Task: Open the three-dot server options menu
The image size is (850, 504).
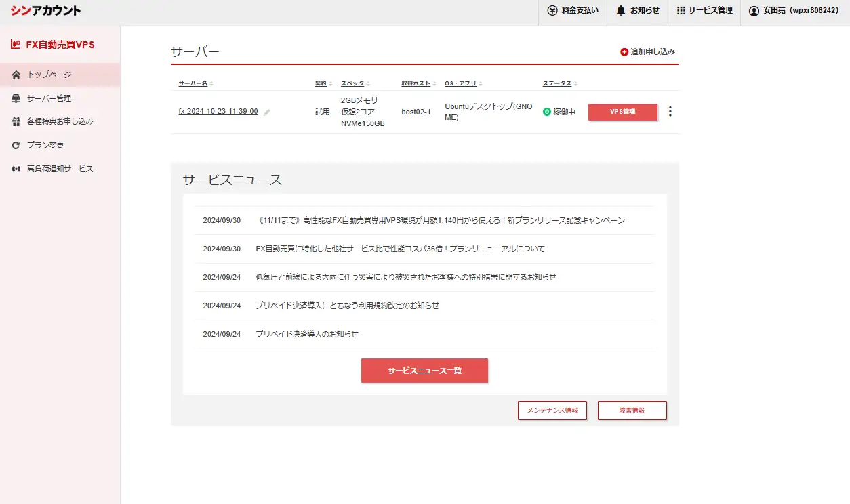Action: click(x=670, y=112)
